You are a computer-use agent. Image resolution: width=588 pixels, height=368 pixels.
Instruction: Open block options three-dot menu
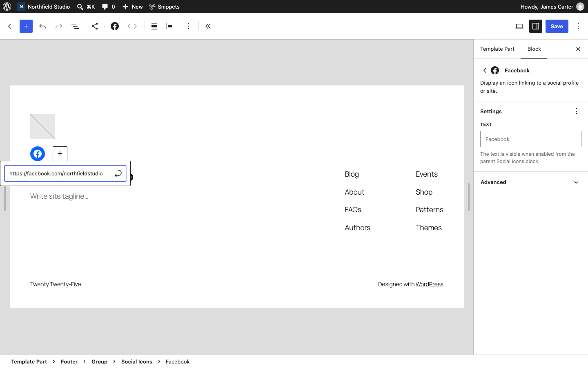tap(189, 26)
